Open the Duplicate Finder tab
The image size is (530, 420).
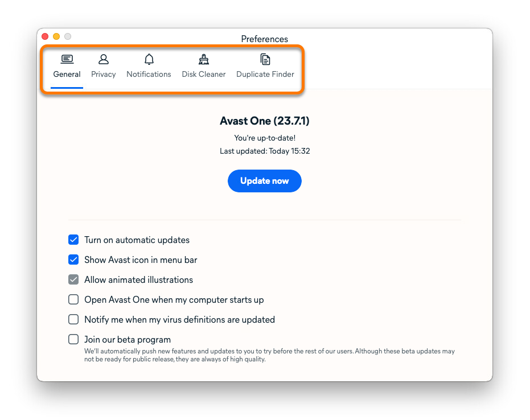[x=265, y=74]
